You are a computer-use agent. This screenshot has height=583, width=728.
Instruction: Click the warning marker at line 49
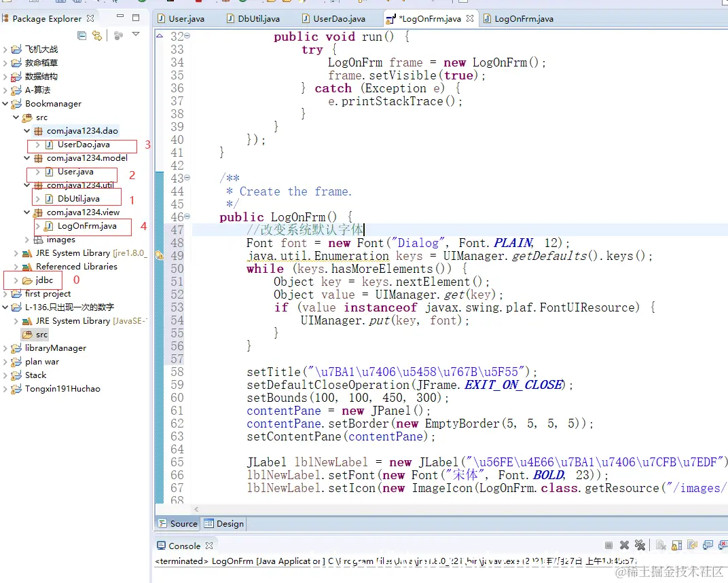click(x=159, y=255)
